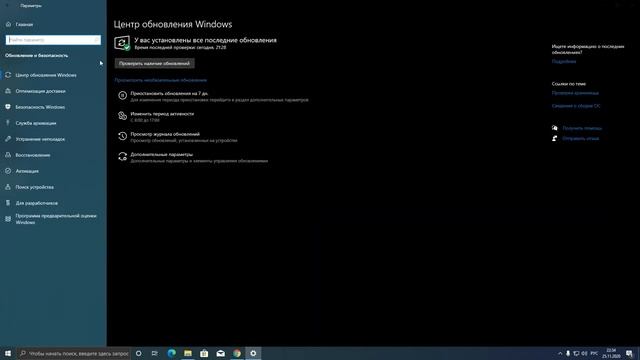Open File Explorer from taskbar
This screenshot has height=360, width=640.
coord(188,353)
